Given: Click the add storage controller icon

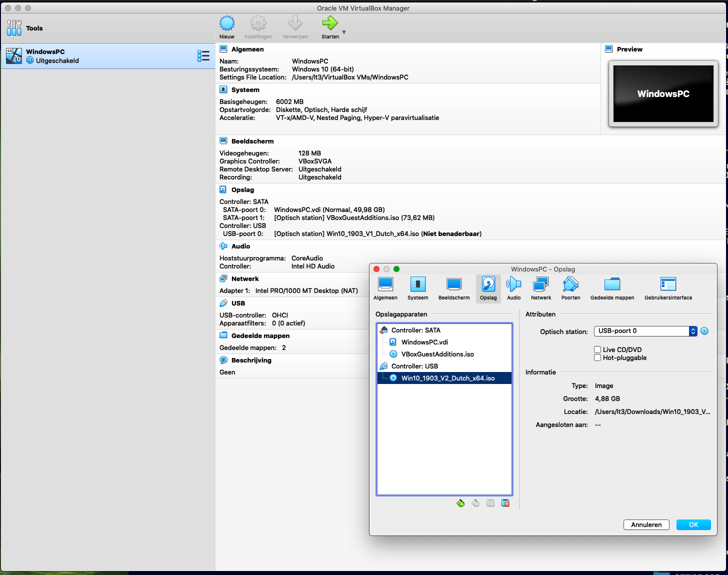Looking at the screenshot, I should (x=460, y=503).
